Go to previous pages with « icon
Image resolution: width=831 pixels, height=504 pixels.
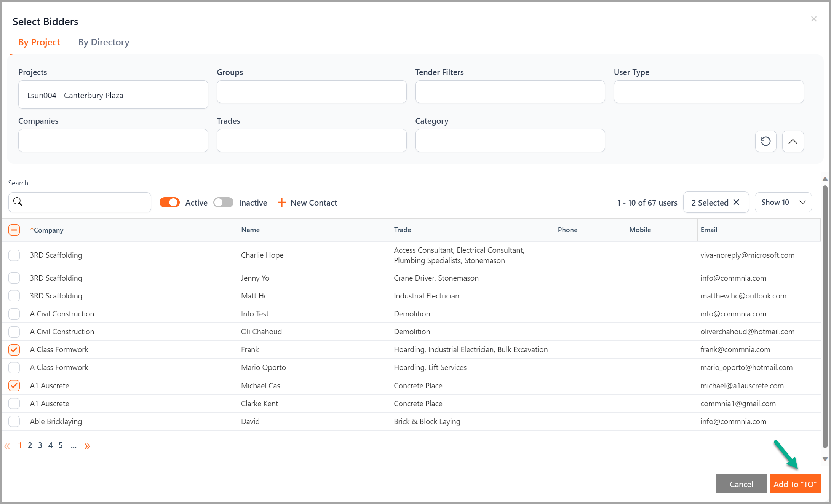(x=7, y=446)
